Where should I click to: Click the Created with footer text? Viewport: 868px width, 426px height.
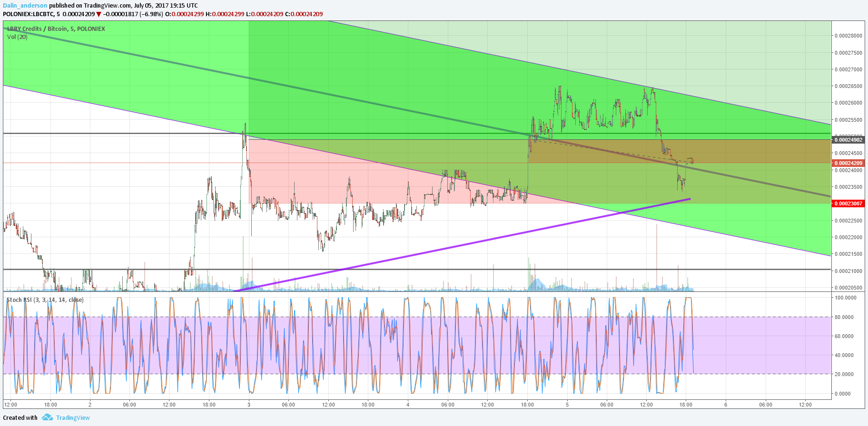(x=20, y=417)
